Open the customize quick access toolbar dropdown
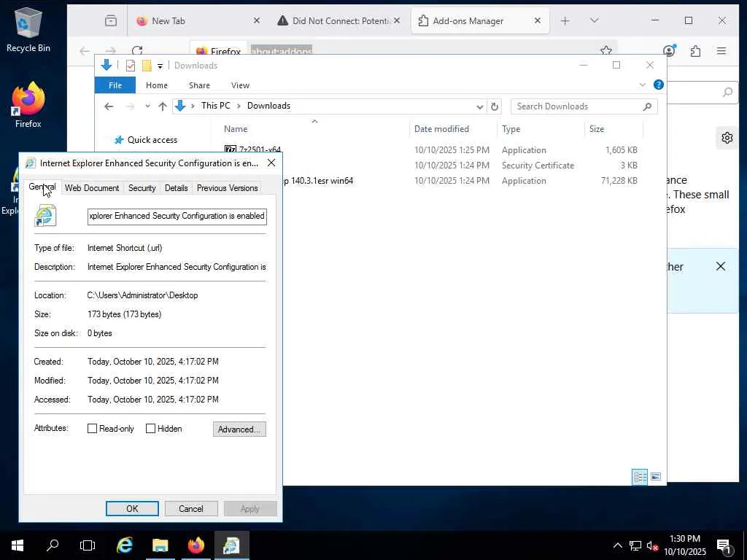This screenshot has height=560, width=747. [x=160, y=66]
